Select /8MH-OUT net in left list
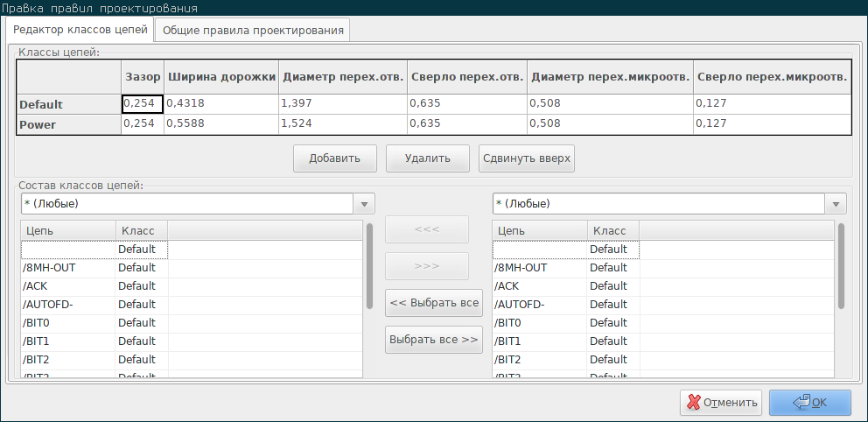The width and height of the screenshot is (868, 422). click(x=192, y=268)
